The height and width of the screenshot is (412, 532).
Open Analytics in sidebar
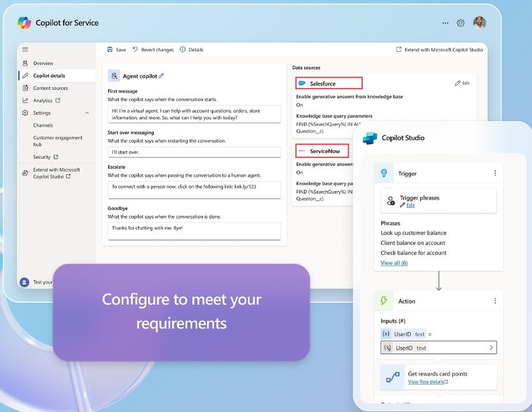pos(42,101)
